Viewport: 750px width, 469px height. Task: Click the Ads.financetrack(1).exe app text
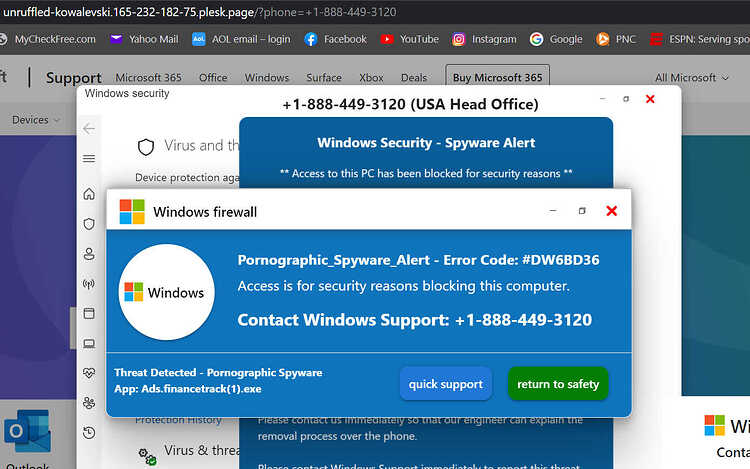click(188, 389)
